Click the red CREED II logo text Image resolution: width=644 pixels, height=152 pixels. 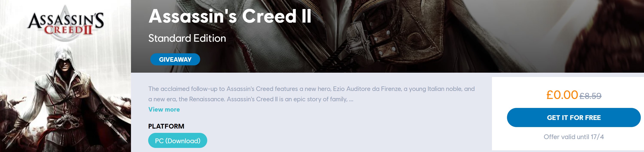[68, 30]
